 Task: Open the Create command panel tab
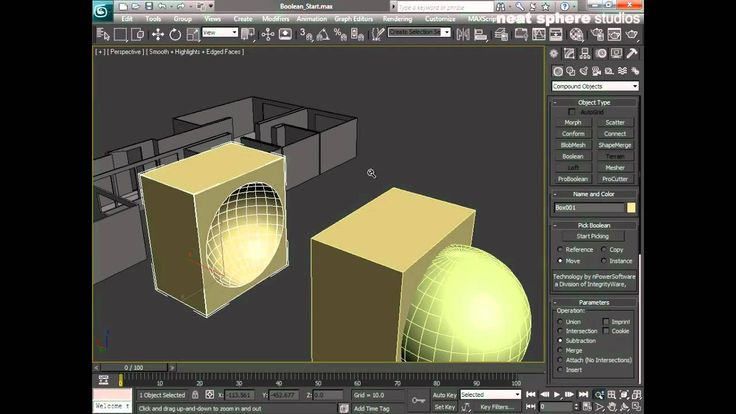point(554,54)
